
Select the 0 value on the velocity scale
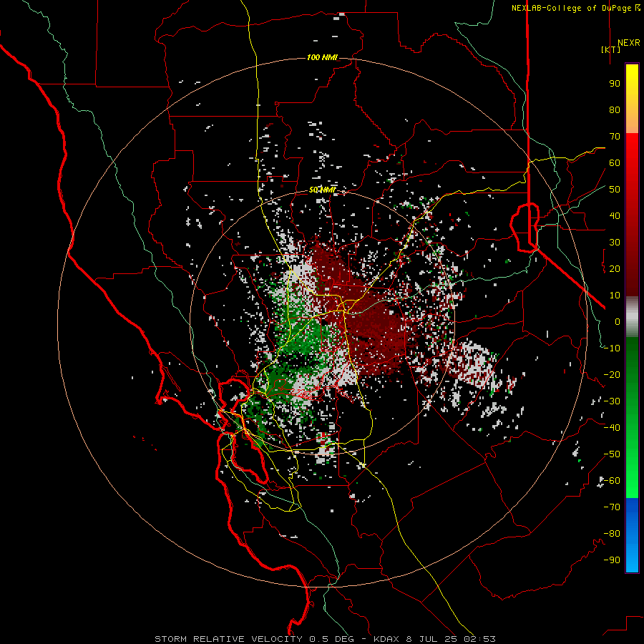click(x=618, y=322)
